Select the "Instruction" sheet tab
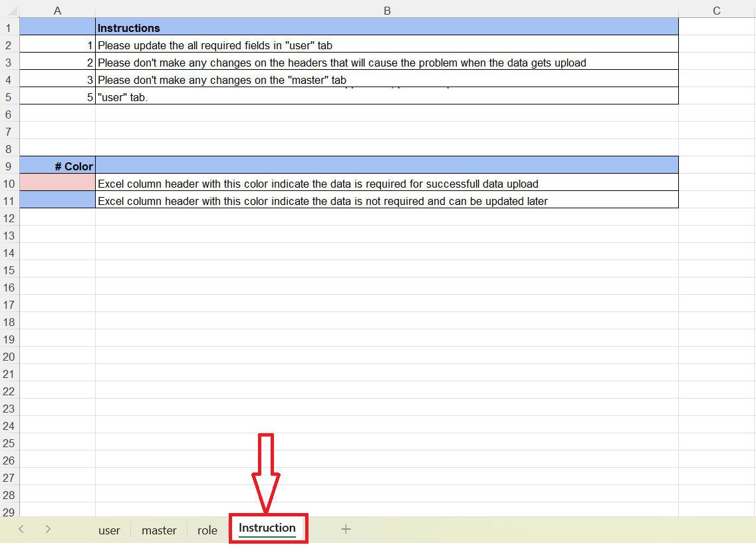 (267, 528)
